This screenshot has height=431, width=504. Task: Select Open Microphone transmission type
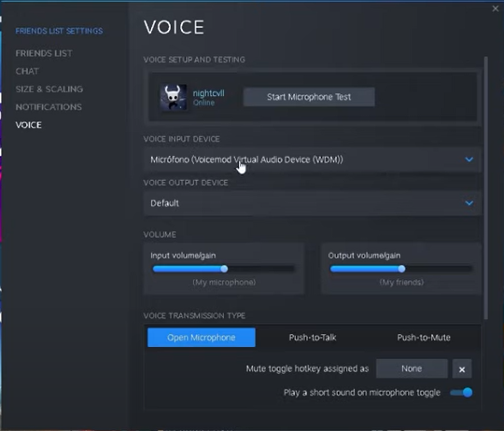coord(202,338)
